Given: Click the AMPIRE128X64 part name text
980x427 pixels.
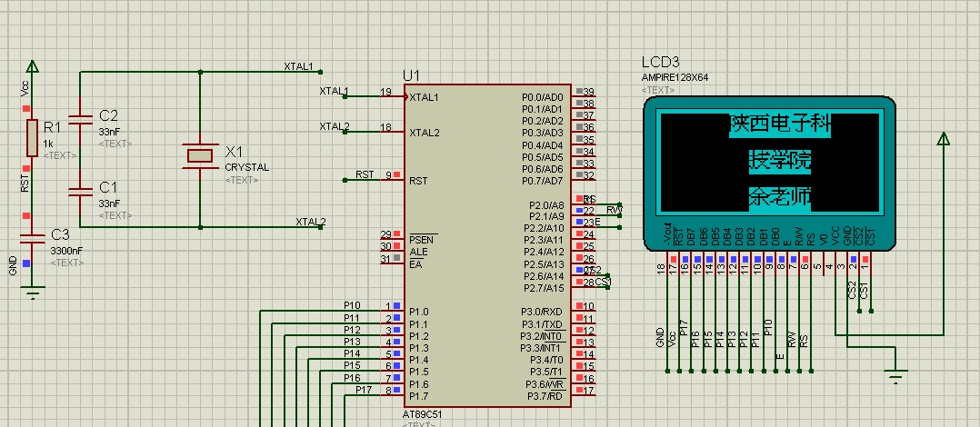Looking at the screenshot, I should (675, 77).
